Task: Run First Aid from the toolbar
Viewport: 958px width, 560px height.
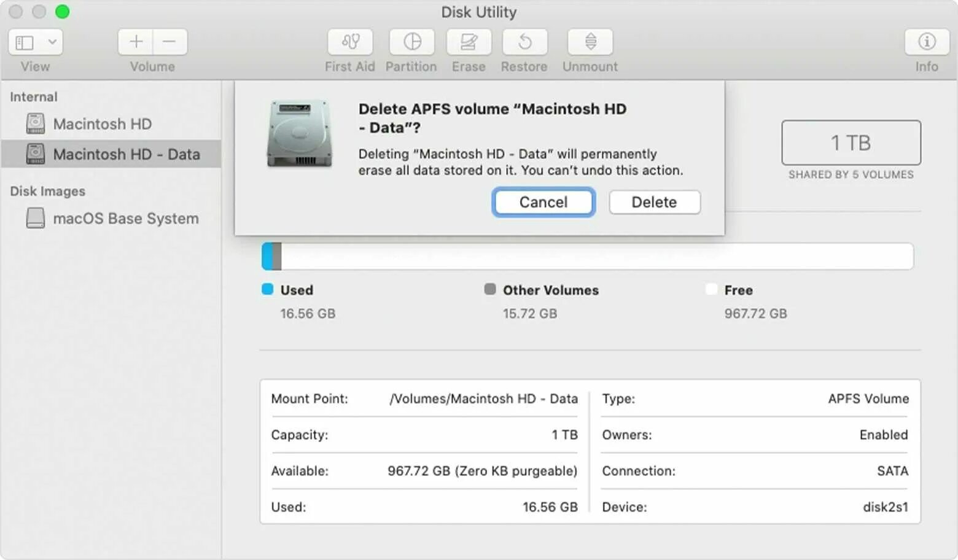Action: pos(350,42)
